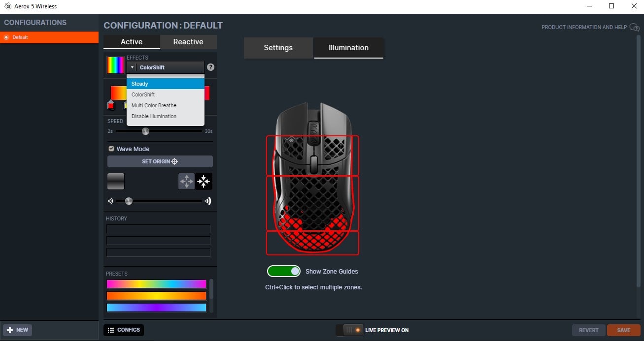Switch to the Settings tab
Image resolution: width=644 pixels, height=341 pixels.
(278, 48)
